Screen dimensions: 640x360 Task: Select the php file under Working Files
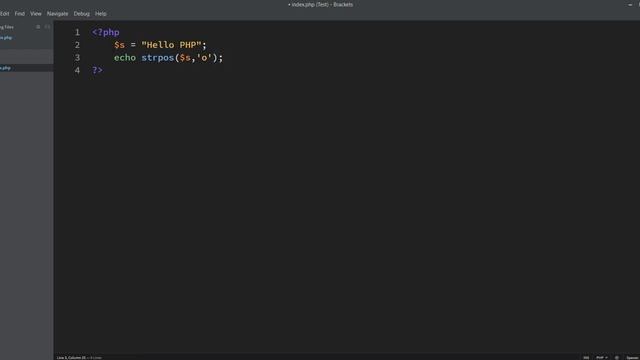point(6,38)
